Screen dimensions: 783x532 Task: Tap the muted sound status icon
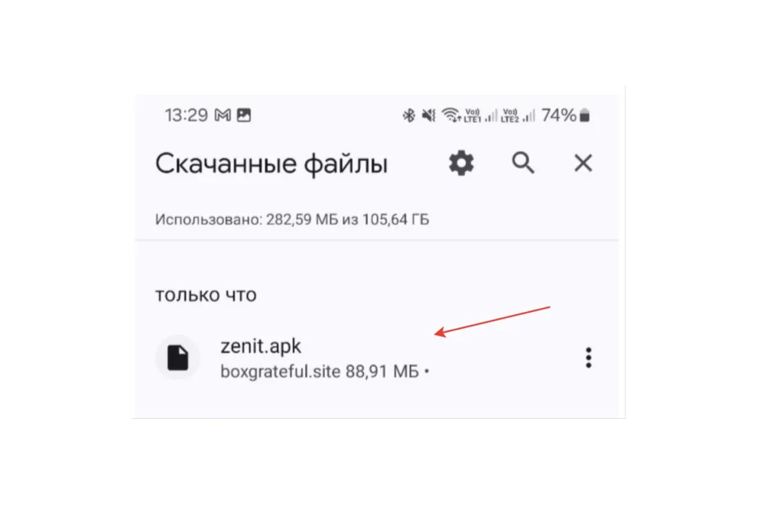coord(428,115)
